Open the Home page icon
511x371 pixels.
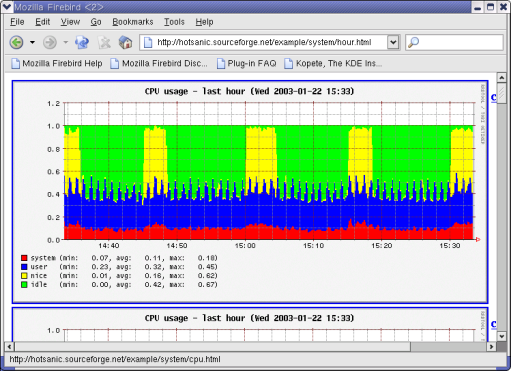point(125,42)
